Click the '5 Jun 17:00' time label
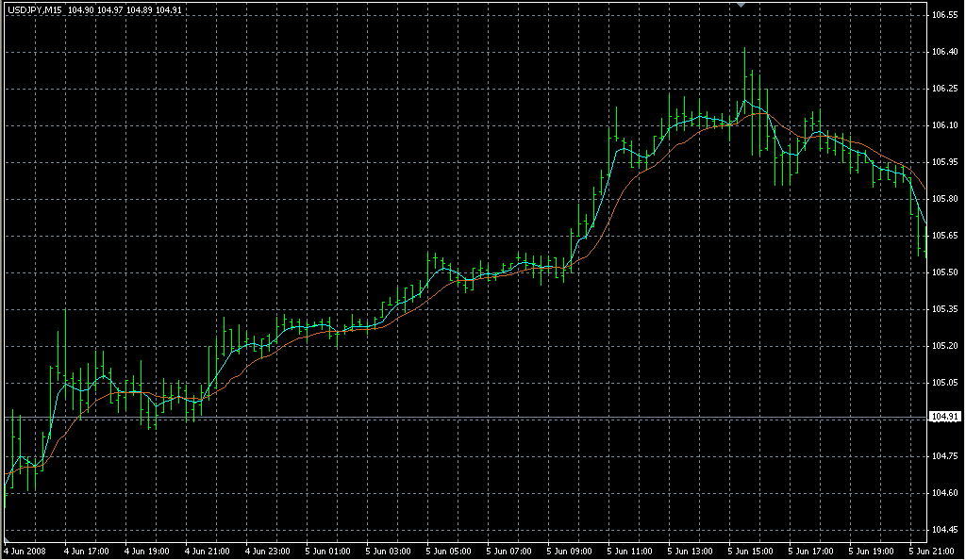 [811, 552]
